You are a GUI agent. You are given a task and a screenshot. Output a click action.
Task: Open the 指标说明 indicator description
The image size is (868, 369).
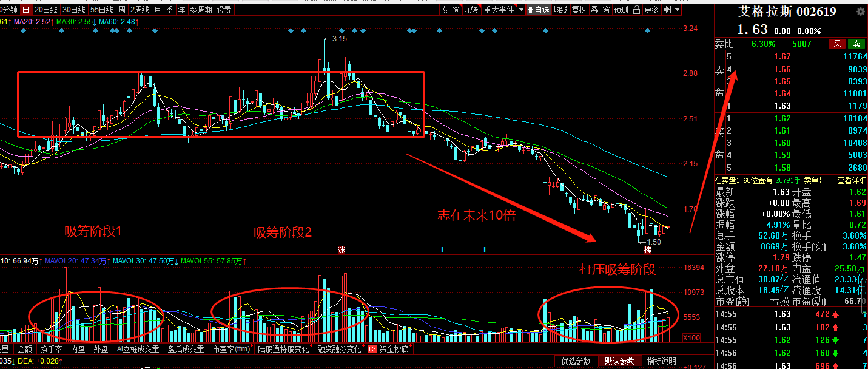click(661, 361)
